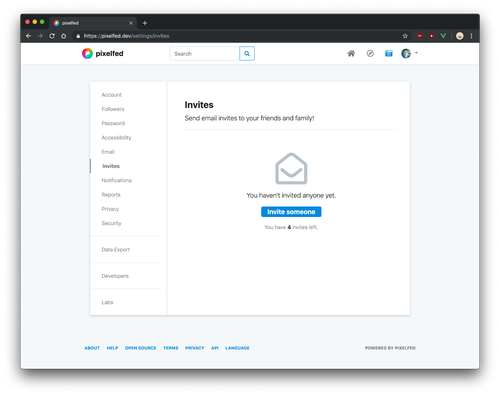The image size is (500, 396).
Task: Open a new browser tab
Action: (x=145, y=23)
